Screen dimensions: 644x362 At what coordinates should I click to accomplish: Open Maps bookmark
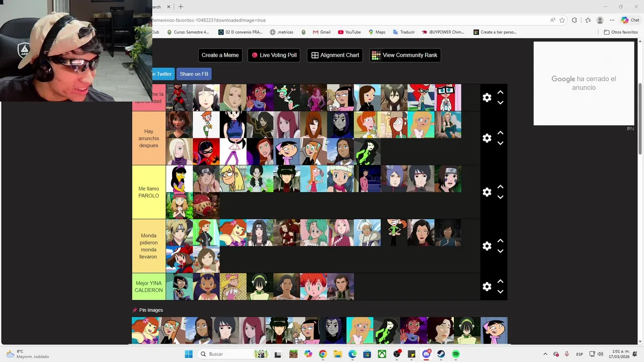tap(376, 32)
